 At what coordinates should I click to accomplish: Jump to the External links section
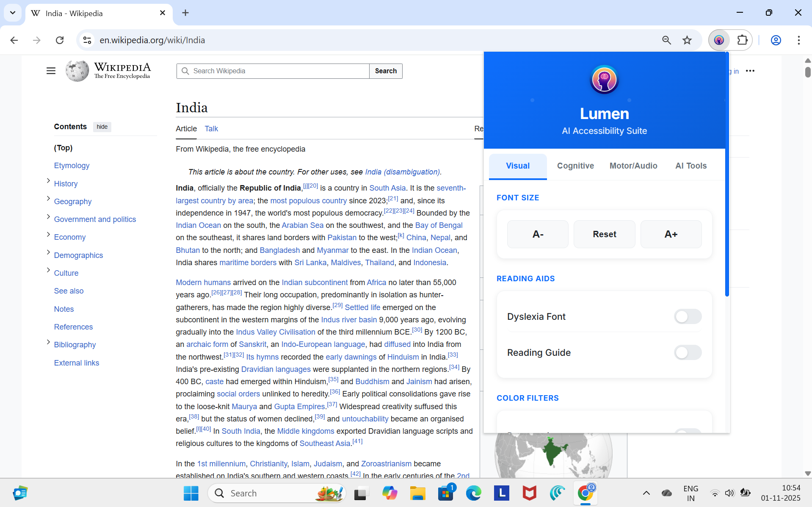[77, 363]
